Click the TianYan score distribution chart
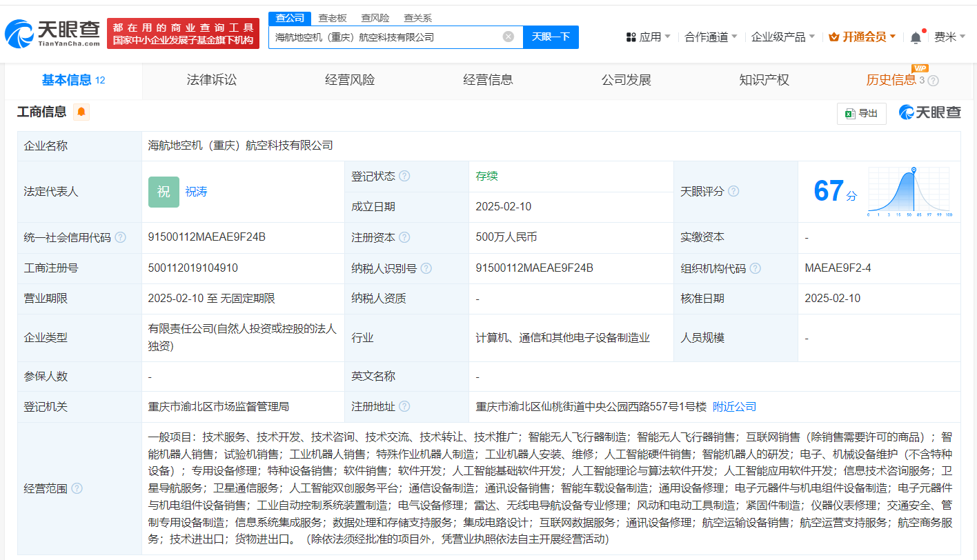Image resolution: width=977 pixels, height=560 pixels. [x=911, y=192]
